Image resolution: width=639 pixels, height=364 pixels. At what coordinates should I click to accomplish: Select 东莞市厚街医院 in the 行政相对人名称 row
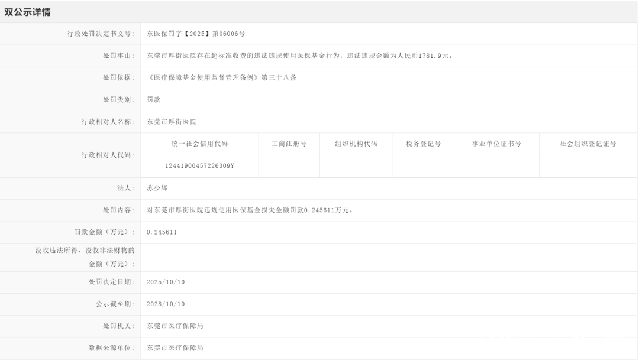[x=171, y=122]
